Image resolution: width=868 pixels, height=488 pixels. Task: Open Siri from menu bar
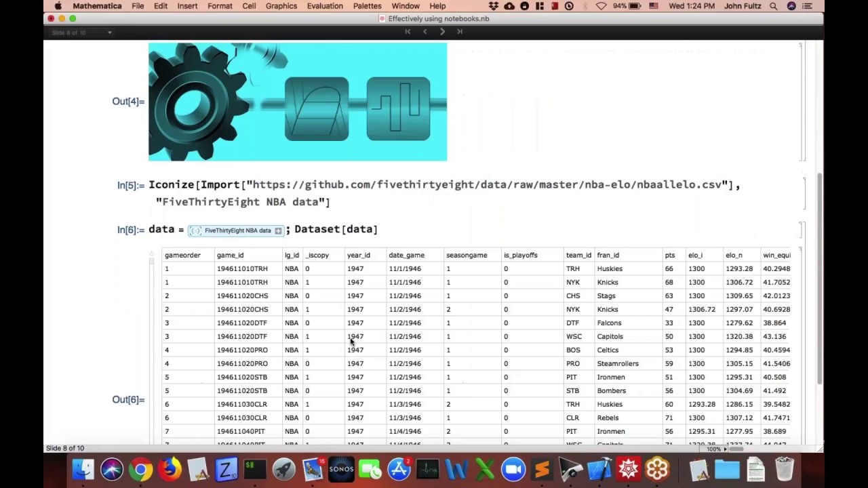pyautogui.click(x=791, y=6)
